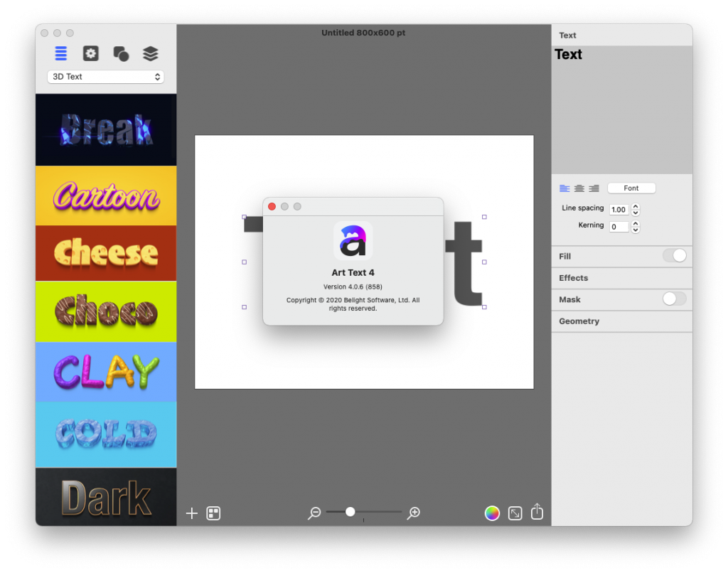Click the zoom out magnifier

(x=314, y=513)
